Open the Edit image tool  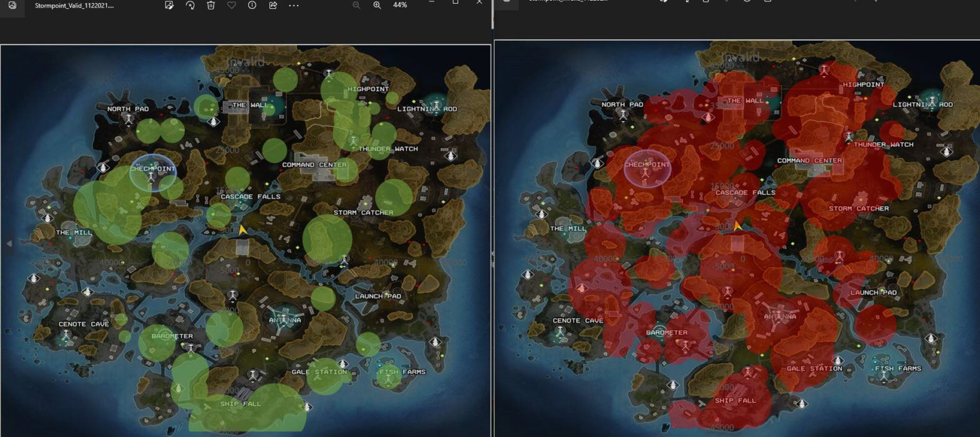[169, 5]
